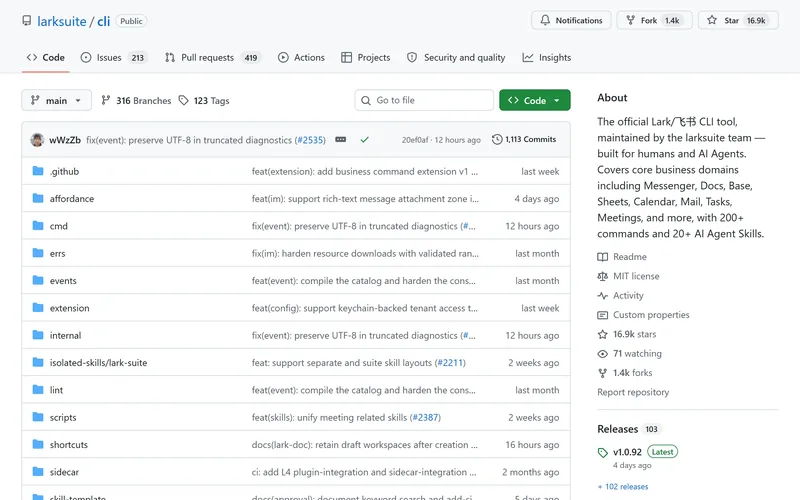Open the Releases 103 heading link

coord(629,429)
